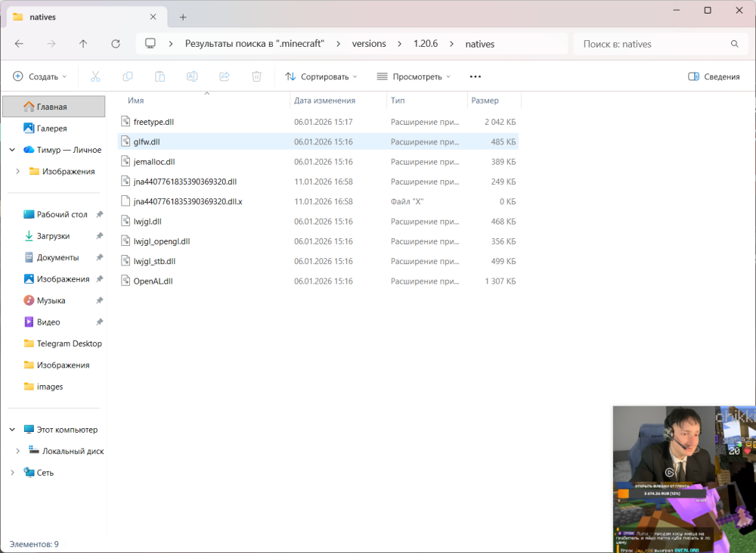The width and height of the screenshot is (756, 553).
Task: Open the three-dot more options menu
Action: pyautogui.click(x=476, y=76)
